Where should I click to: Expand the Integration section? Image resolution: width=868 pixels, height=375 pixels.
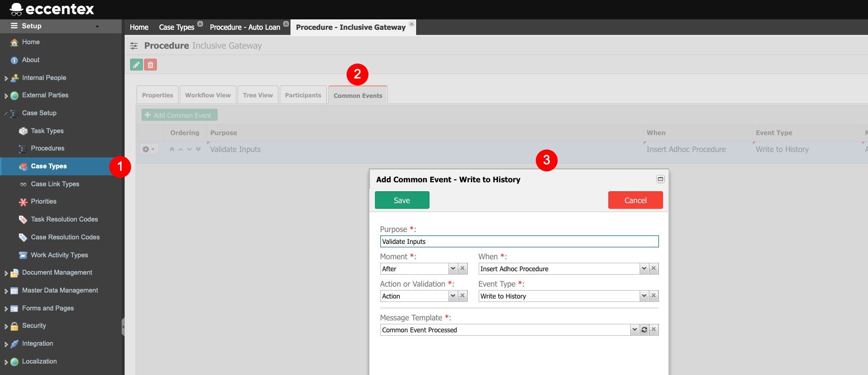(x=6, y=344)
